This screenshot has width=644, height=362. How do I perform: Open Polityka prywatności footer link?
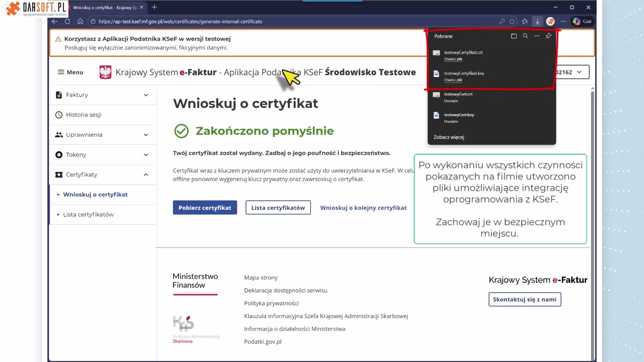click(x=271, y=303)
